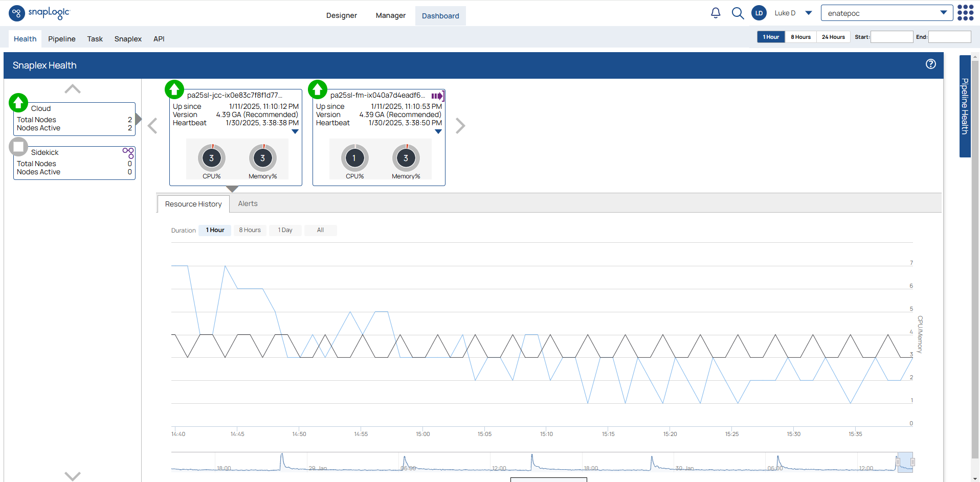Open the Manager tab
This screenshot has width=980, height=482.
click(391, 15)
